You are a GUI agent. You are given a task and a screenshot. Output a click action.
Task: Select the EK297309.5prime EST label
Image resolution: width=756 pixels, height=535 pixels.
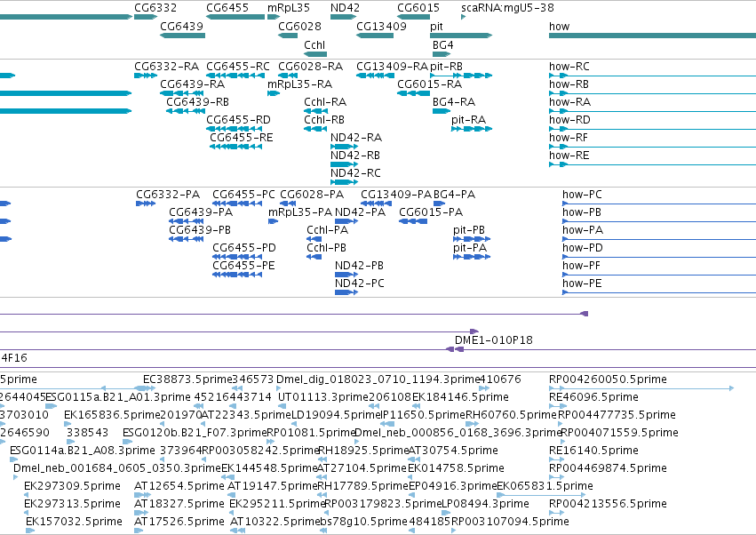click(x=72, y=487)
